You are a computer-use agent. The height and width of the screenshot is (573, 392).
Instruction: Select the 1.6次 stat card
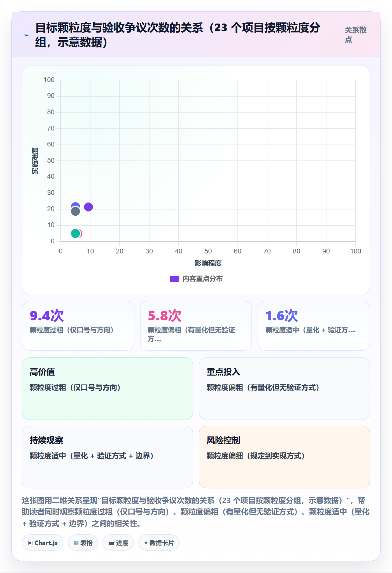(x=314, y=326)
